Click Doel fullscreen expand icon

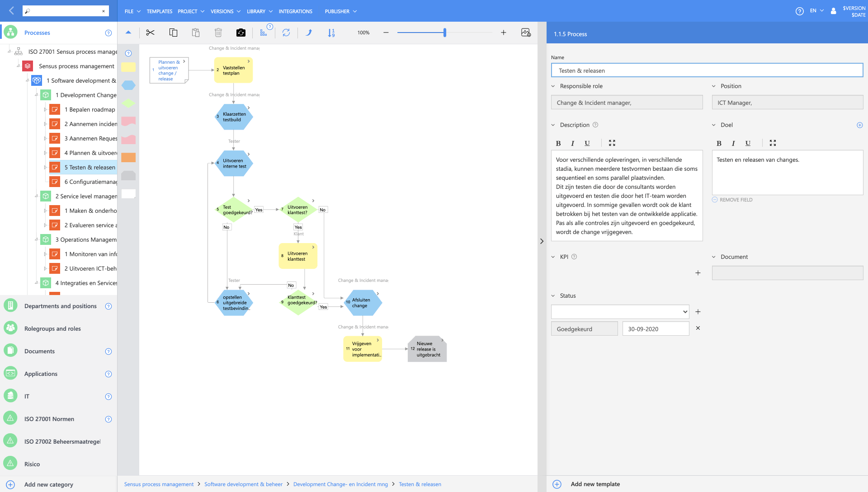[773, 143]
